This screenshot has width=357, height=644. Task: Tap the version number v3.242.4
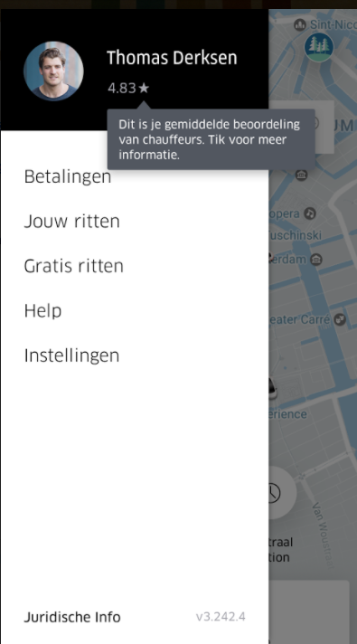point(221,617)
